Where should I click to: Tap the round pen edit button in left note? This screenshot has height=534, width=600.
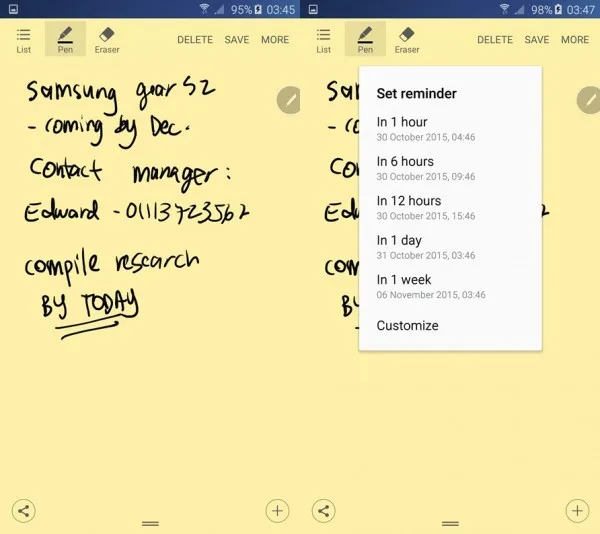[x=289, y=100]
